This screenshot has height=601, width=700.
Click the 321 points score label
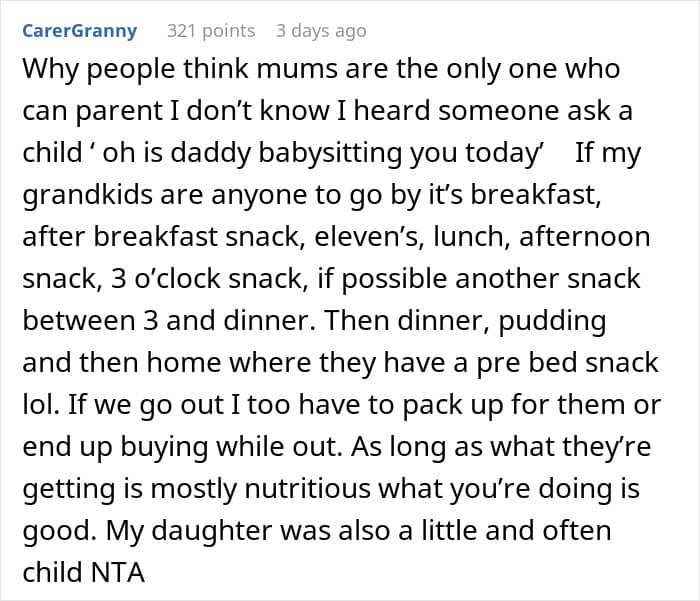tap(211, 31)
